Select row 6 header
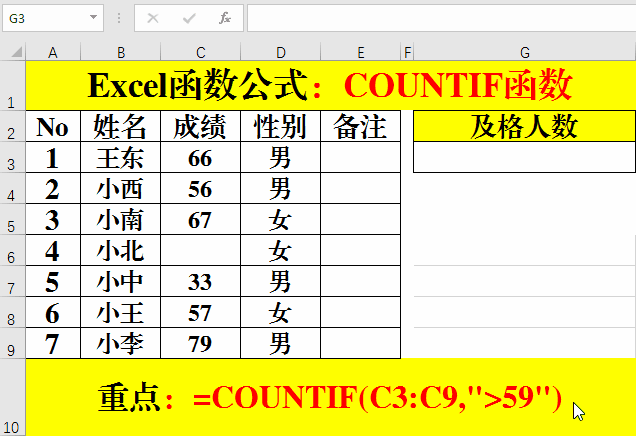The image size is (636, 436). pyautogui.click(x=12, y=250)
